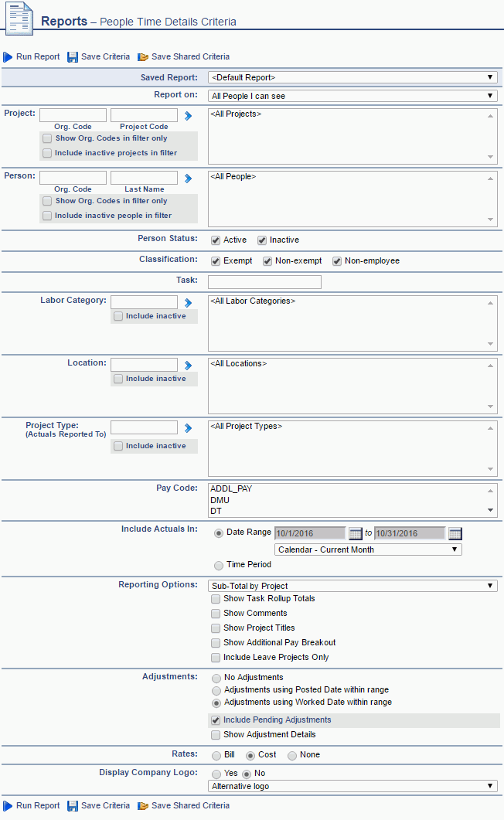Click the bottom Save Criteria floppy disk icon
The width and height of the screenshot is (504, 820).
(x=73, y=806)
